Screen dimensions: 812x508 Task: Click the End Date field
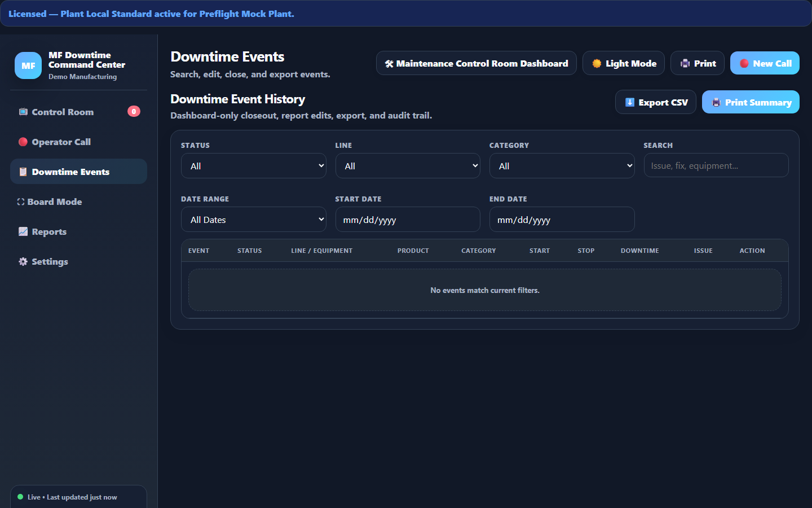[x=562, y=220]
